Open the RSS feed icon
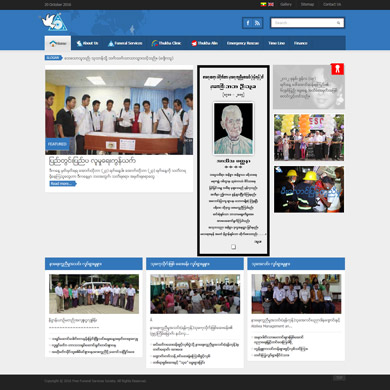Viewport: 390px width, 390px height. (257, 23)
